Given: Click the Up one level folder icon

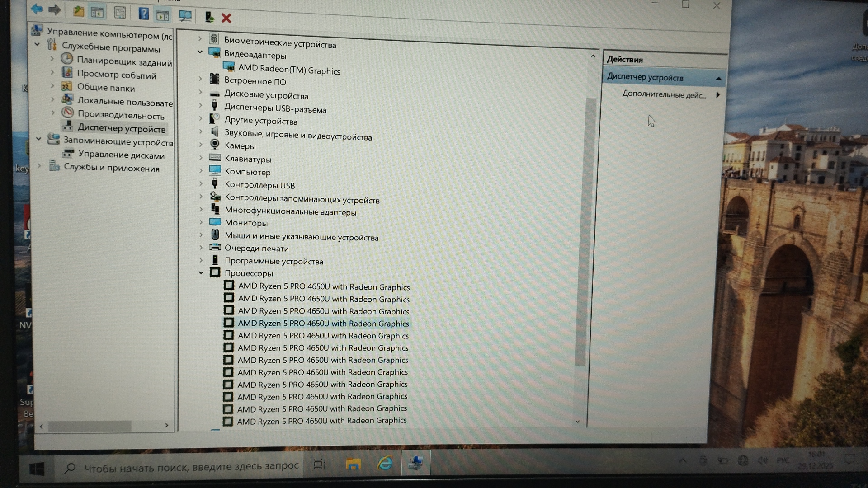Looking at the screenshot, I should pyautogui.click(x=78, y=11).
